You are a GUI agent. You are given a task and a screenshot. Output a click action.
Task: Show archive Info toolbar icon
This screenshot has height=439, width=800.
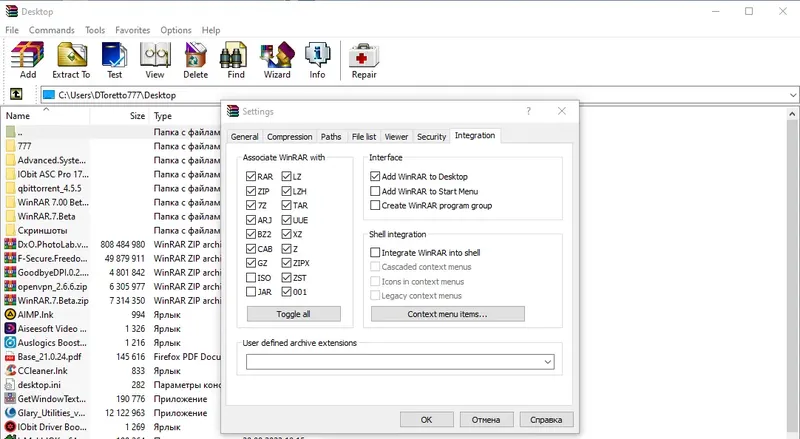point(317,55)
